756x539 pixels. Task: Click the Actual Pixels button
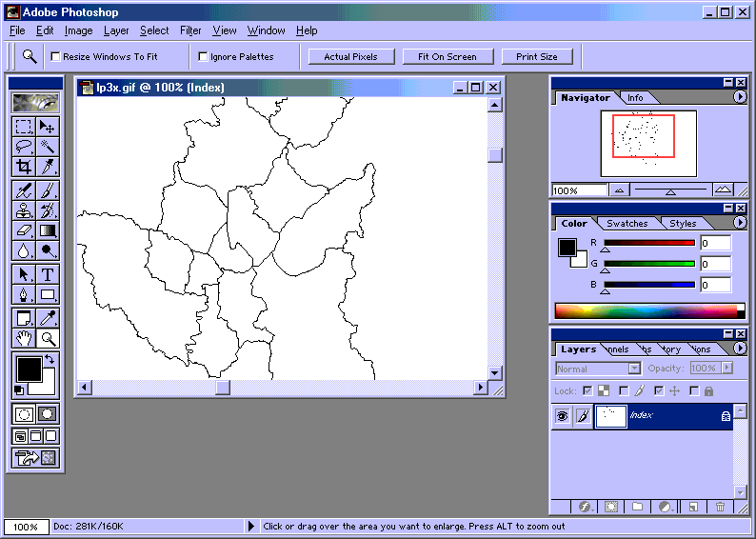coord(350,57)
